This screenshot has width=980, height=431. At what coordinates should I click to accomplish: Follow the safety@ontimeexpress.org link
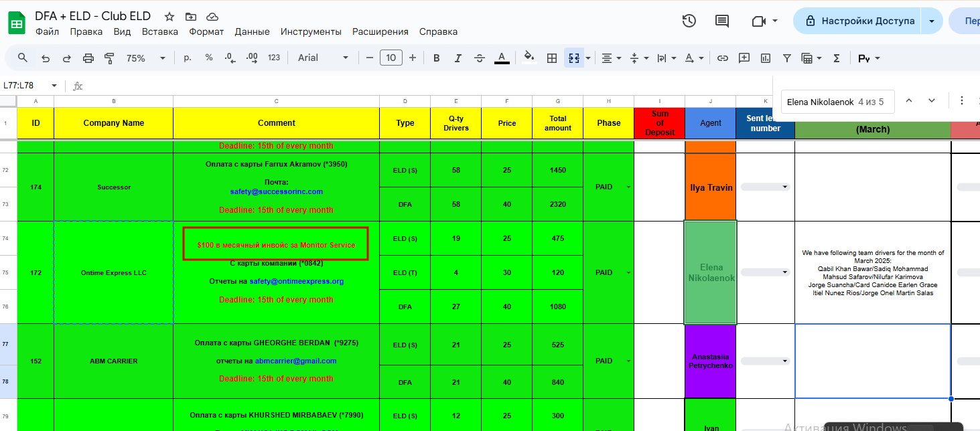[x=296, y=281]
